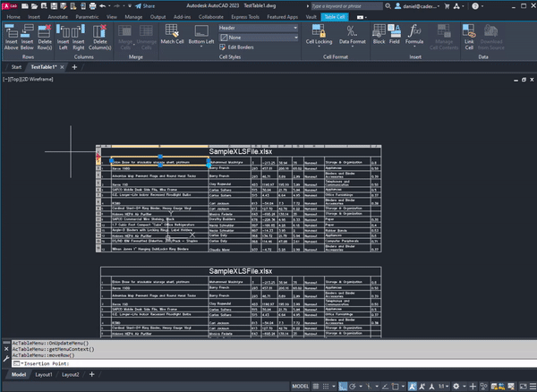This screenshot has height=392, width=537.
Task: Select the Table Cell ribbon tab
Action: 334,17
